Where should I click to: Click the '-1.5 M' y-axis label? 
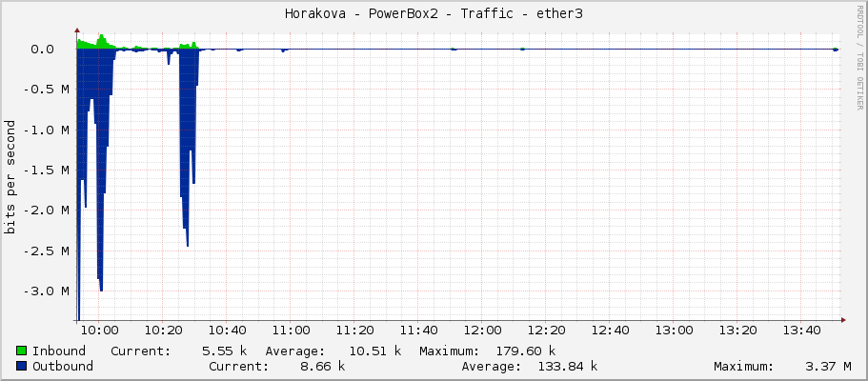tap(47, 170)
